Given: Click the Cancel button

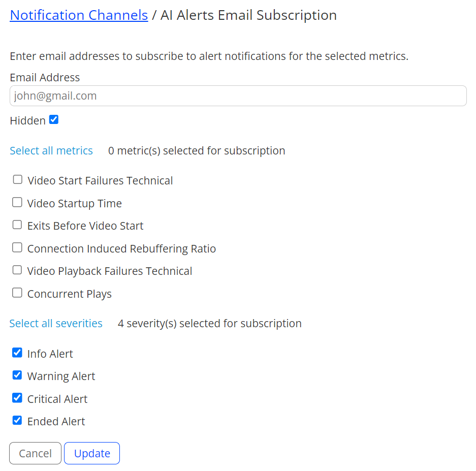Looking at the screenshot, I should point(35,453).
